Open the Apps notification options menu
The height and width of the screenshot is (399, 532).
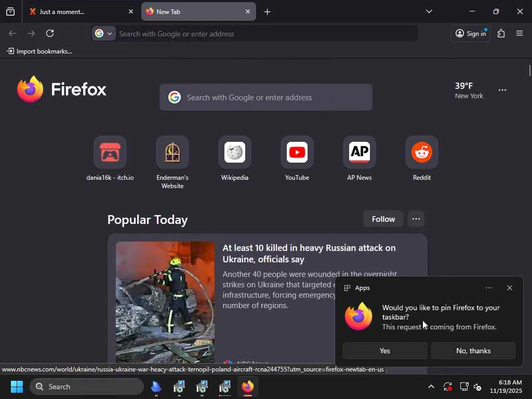[489, 288]
